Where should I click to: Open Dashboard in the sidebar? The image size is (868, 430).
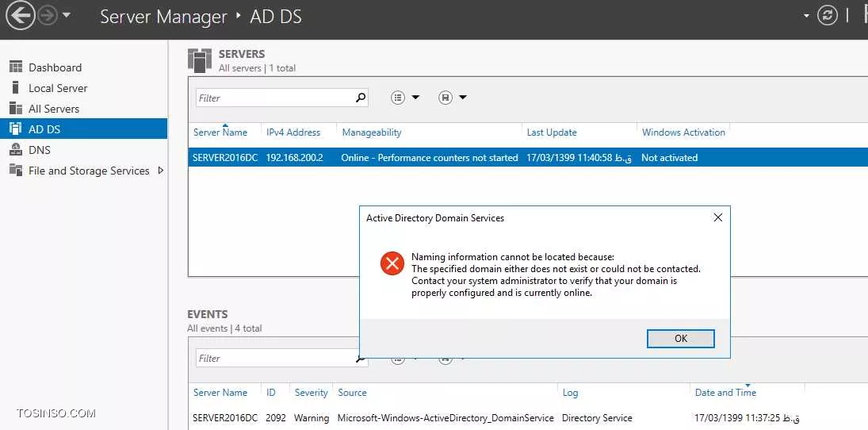pyautogui.click(x=55, y=67)
